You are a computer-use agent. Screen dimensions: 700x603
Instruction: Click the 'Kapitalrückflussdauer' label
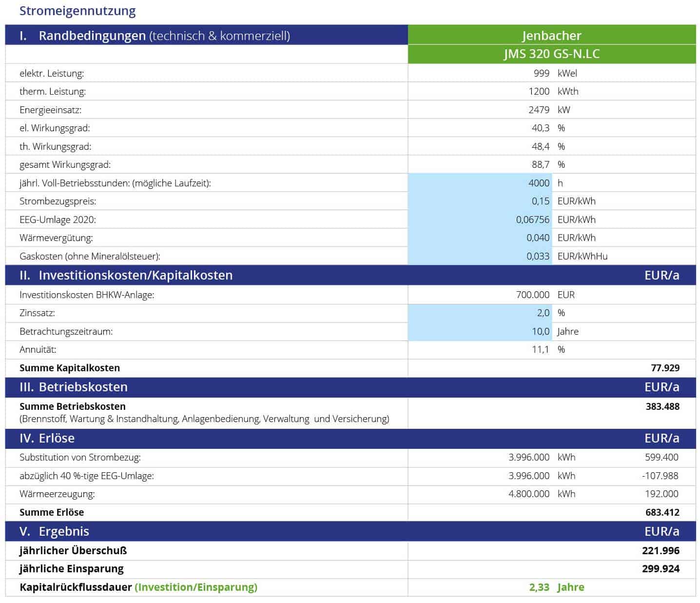[x=76, y=587]
